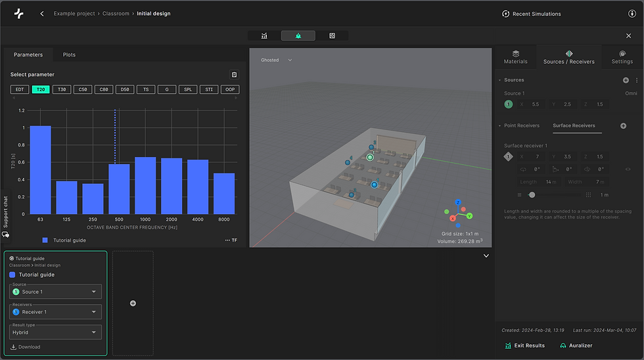This screenshot has width=644, height=360.
Task: Select the C50 parameter
Action: pos(83,89)
